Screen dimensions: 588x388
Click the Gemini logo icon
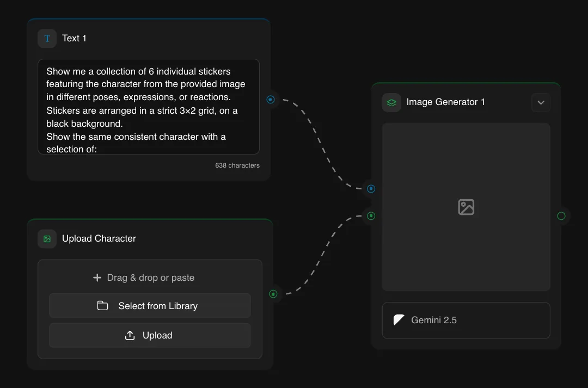pos(399,320)
